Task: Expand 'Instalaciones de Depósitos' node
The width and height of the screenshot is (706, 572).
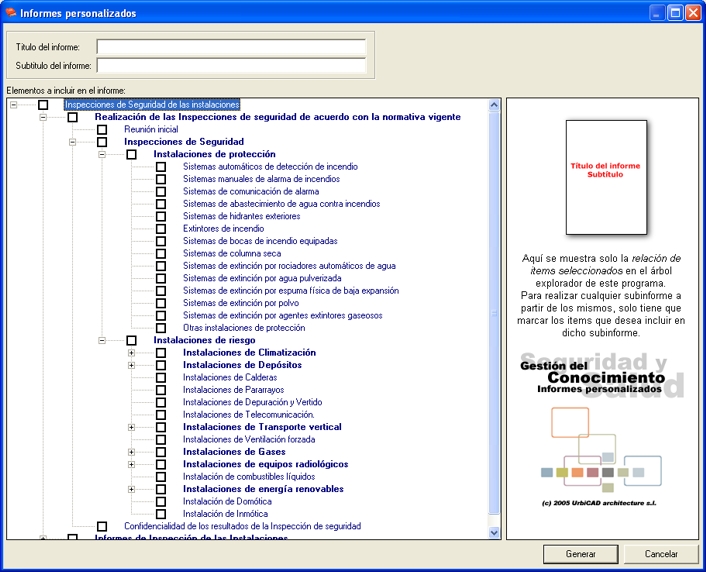Action: 131,365
